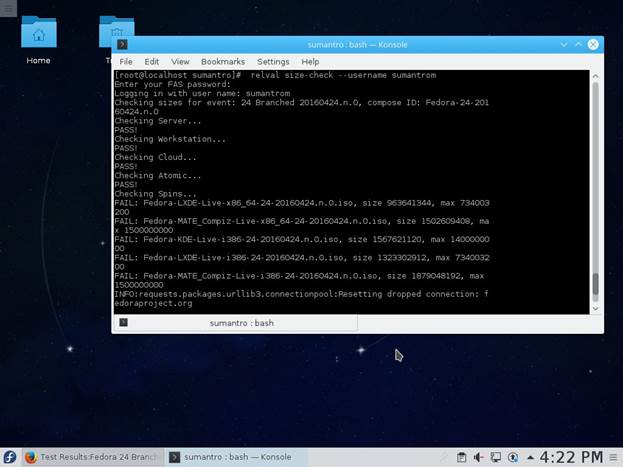Image resolution: width=623 pixels, height=467 pixels.
Task: Open the Help menu
Action: [x=310, y=62]
